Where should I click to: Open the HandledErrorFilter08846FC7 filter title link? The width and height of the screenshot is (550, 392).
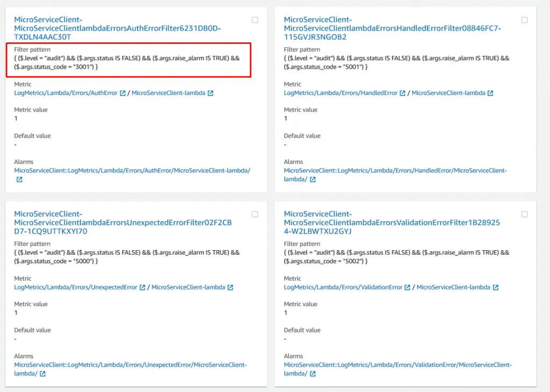coord(392,28)
